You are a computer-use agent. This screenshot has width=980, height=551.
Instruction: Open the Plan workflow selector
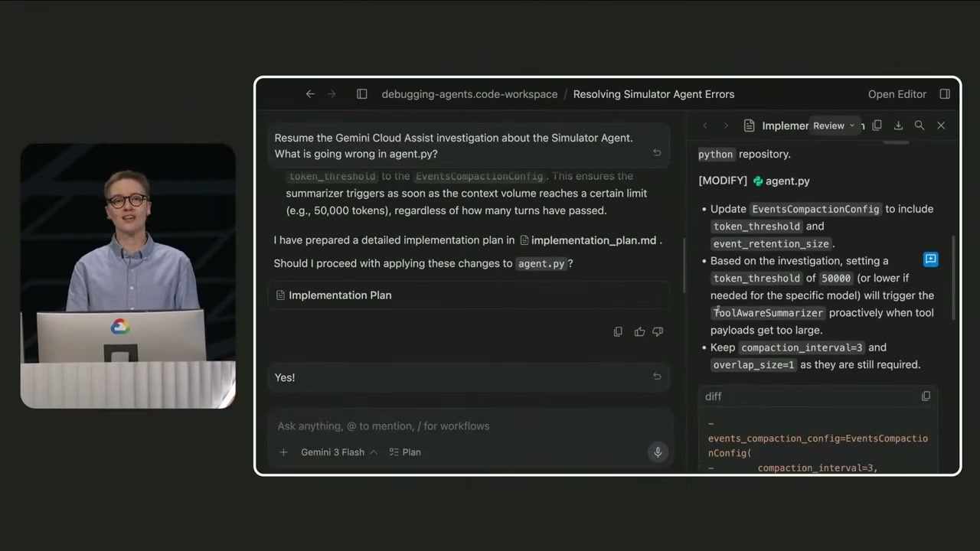pyautogui.click(x=405, y=452)
